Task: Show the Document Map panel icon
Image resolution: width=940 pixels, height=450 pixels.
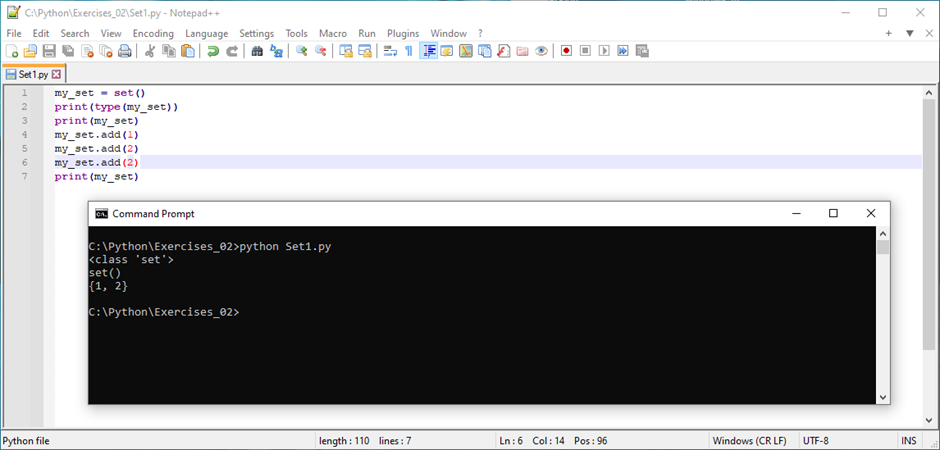Action: point(466,51)
